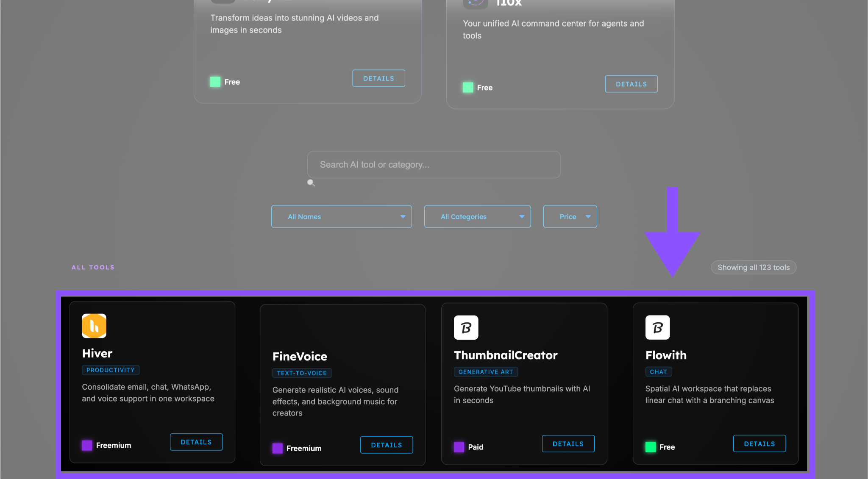Select the Productivity tag on Hiver
Image resolution: width=868 pixels, height=479 pixels.
click(110, 370)
